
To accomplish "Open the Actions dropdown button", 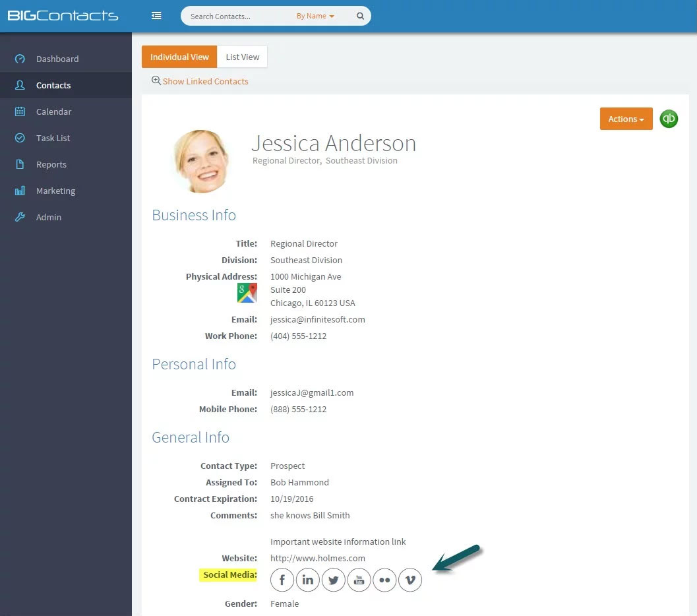I will (x=626, y=119).
